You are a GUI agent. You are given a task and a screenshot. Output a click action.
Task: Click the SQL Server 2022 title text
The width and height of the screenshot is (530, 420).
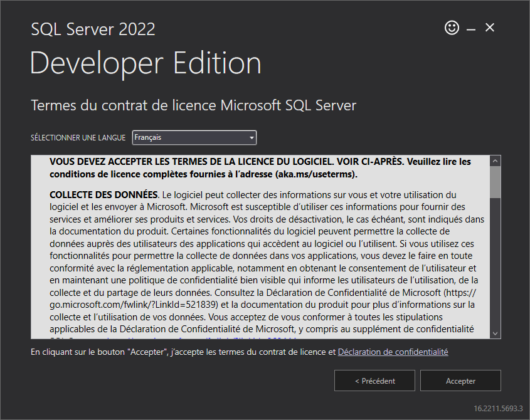(x=93, y=29)
